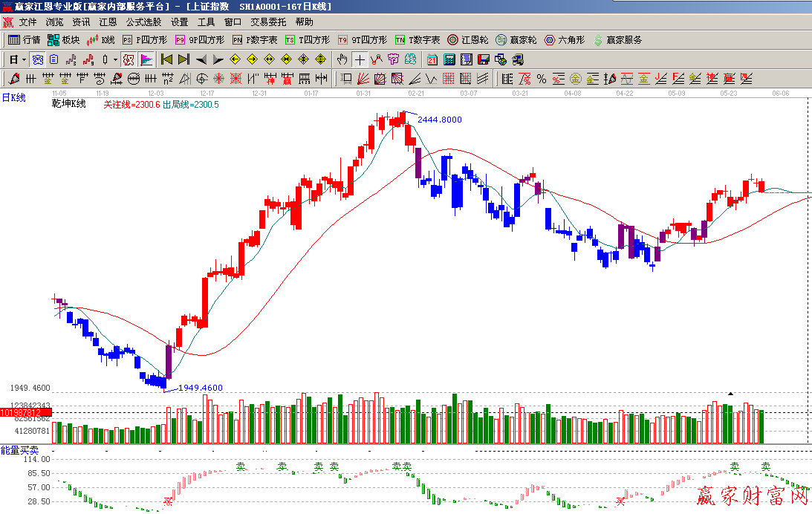Expand the candlestick style dropdown arrow
Image resolution: width=812 pixels, height=514 pixels.
115,59
